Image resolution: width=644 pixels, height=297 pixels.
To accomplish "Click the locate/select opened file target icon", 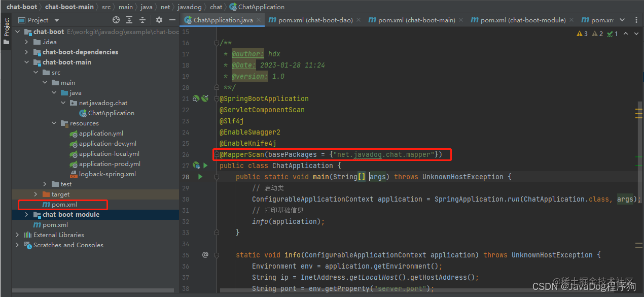I will [x=116, y=20].
